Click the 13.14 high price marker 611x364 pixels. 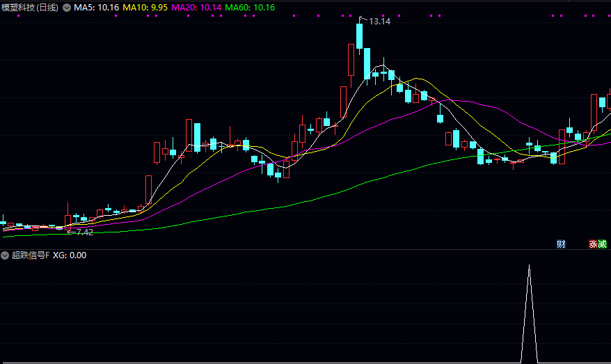(379, 22)
